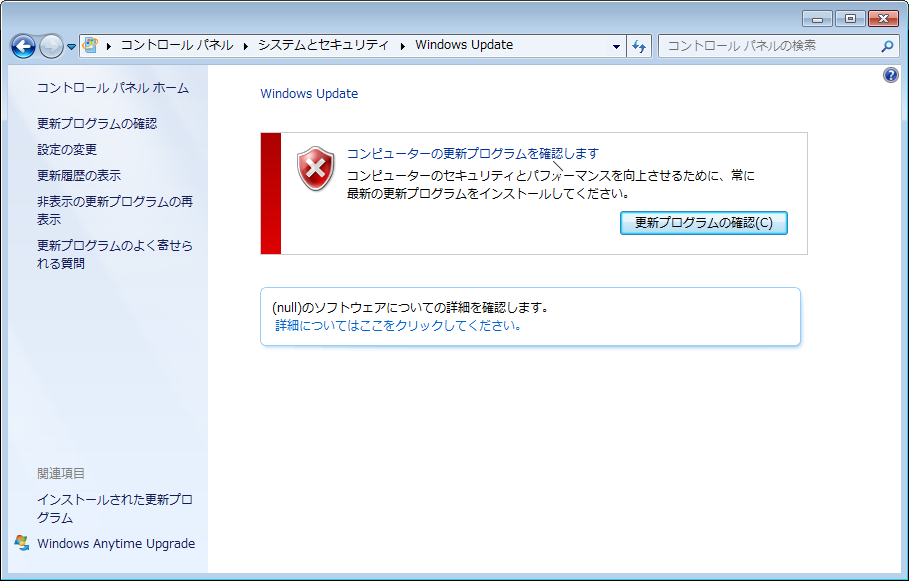Click the magnifier search icon

tap(887, 46)
